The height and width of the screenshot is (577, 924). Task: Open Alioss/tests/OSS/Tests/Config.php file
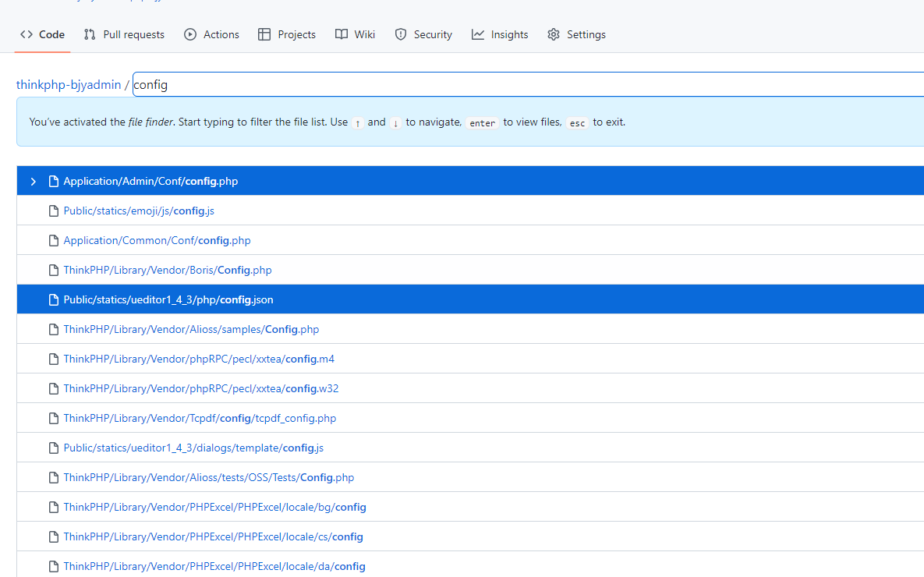tap(209, 477)
